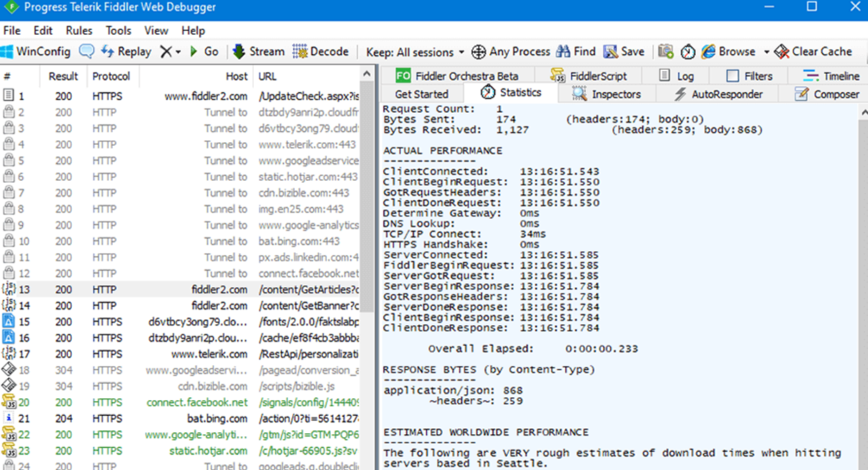868x470 pixels.
Task: Open the Keep: All sessions dropdown
Action: point(416,52)
